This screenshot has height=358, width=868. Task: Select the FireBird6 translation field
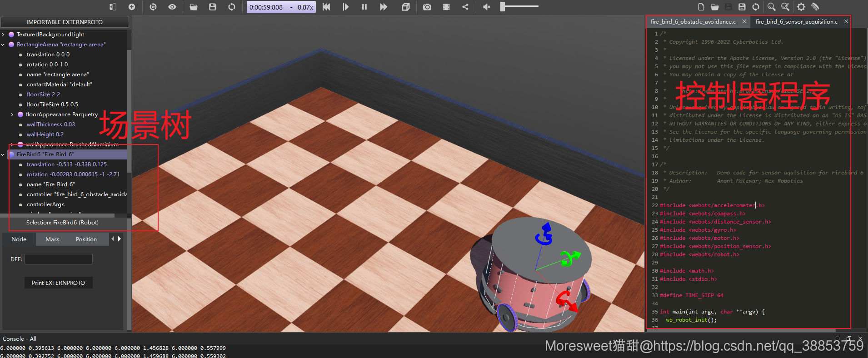pos(67,164)
